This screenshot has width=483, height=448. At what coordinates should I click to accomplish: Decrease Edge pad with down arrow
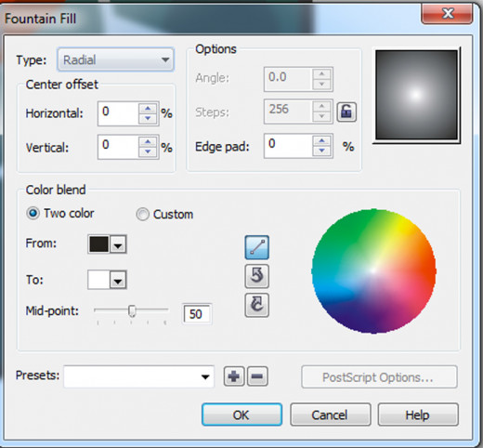click(322, 151)
